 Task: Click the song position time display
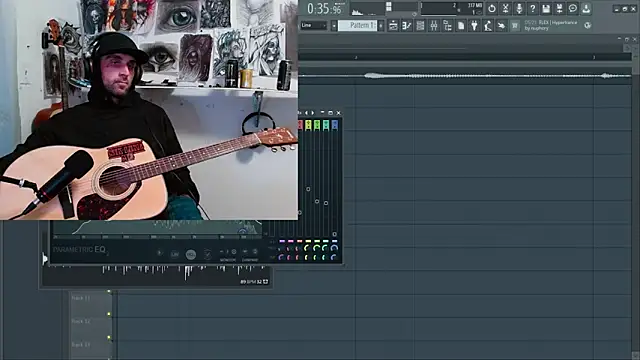click(324, 8)
